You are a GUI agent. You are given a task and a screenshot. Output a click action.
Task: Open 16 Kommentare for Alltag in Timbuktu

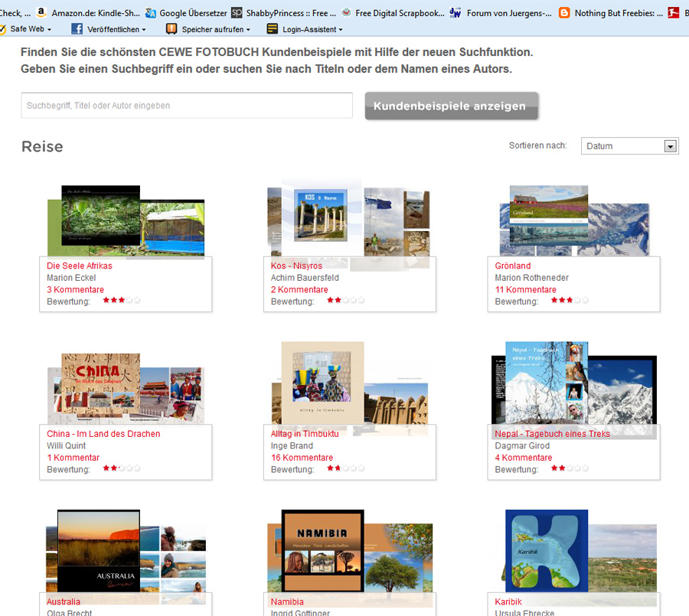pyautogui.click(x=302, y=458)
